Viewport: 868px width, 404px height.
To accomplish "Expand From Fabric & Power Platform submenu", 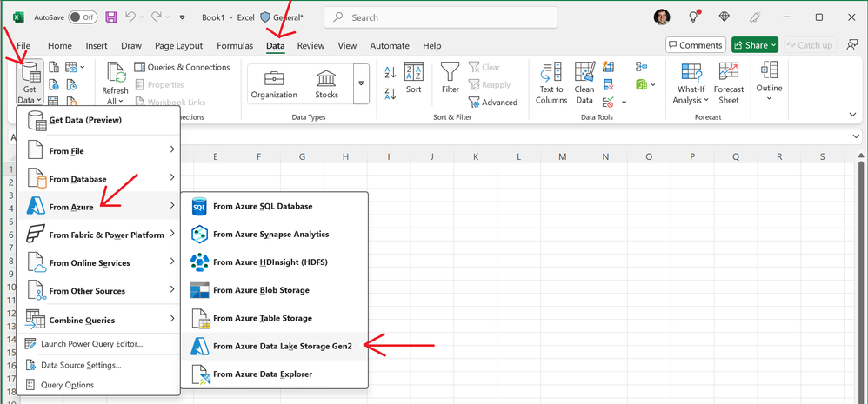I will click(98, 235).
